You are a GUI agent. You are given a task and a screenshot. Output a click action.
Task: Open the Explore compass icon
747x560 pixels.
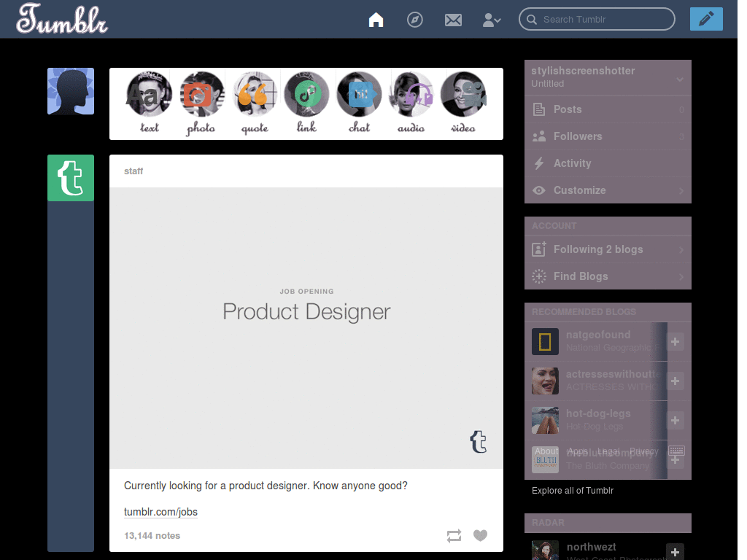pos(414,20)
